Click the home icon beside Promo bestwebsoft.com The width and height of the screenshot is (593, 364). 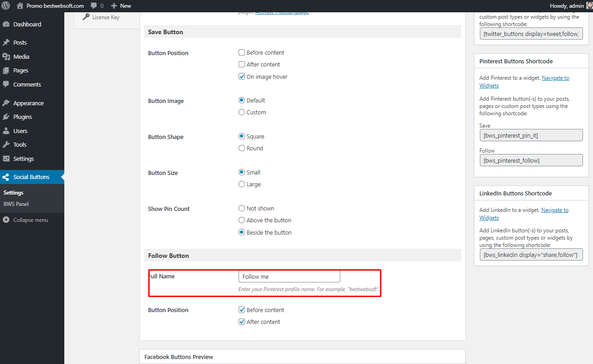pyautogui.click(x=20, y=6)
